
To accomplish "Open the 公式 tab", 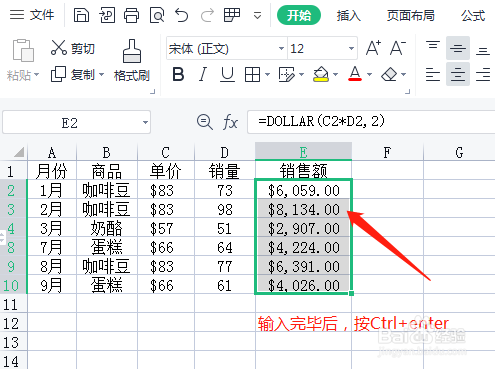I will [473, 15].
